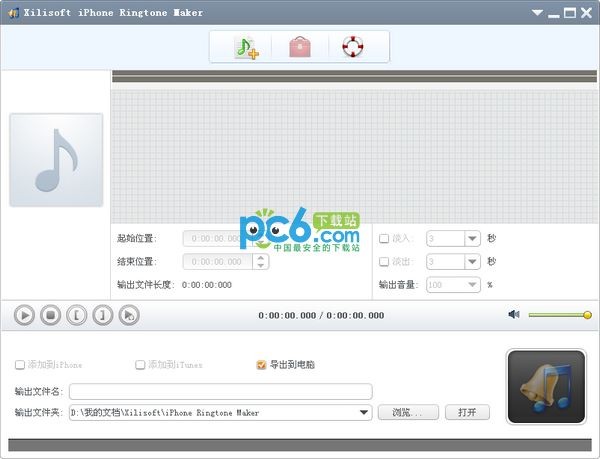Click the music note album thumbnail
600x459 pixels.
point(56,160)
